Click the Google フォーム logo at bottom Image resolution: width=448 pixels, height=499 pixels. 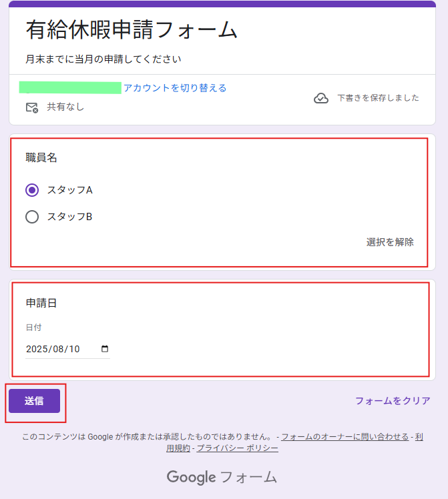[222, 477]
